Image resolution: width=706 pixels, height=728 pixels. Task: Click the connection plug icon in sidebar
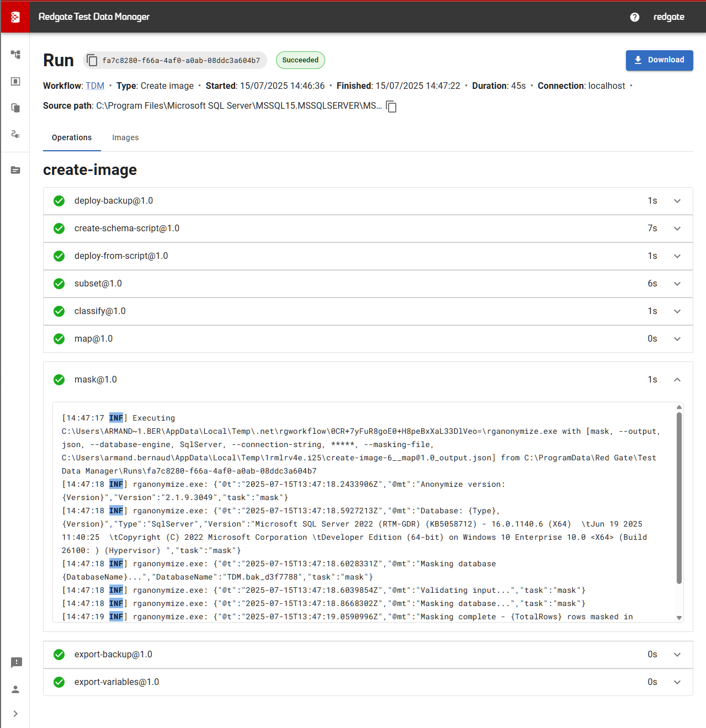click(15, 134)
